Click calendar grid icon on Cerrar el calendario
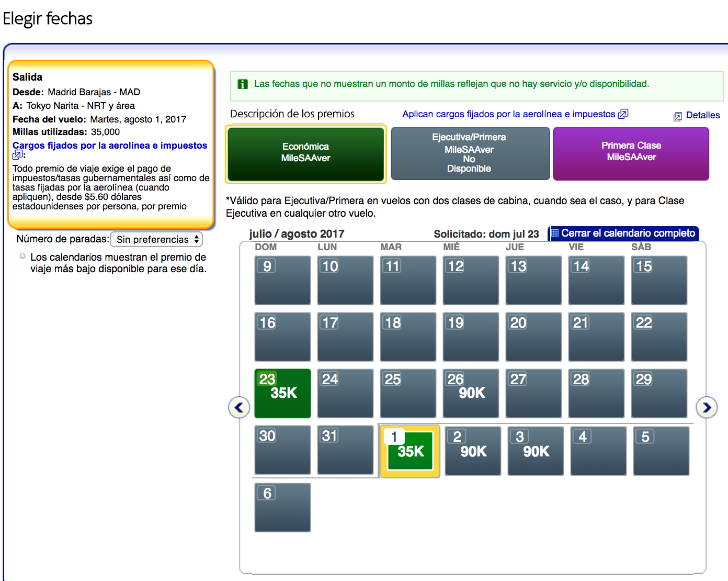728x581 pixels. pyautogui.click(x=555, y=233)
